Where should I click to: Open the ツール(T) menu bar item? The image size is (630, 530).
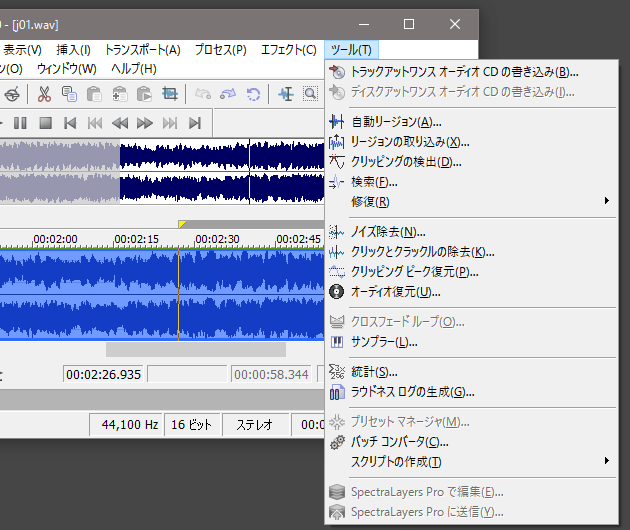(x=351, y=50)
